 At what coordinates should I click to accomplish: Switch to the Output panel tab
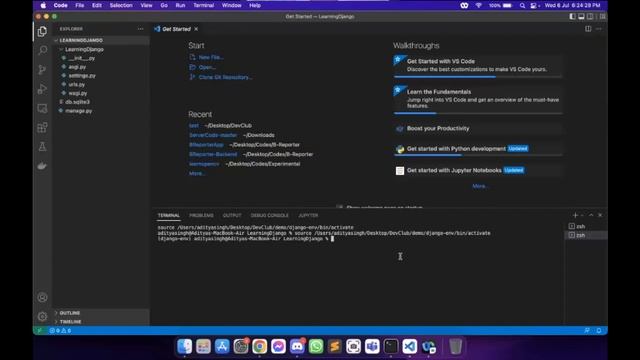pyautogui.click(x=232, y=215)
